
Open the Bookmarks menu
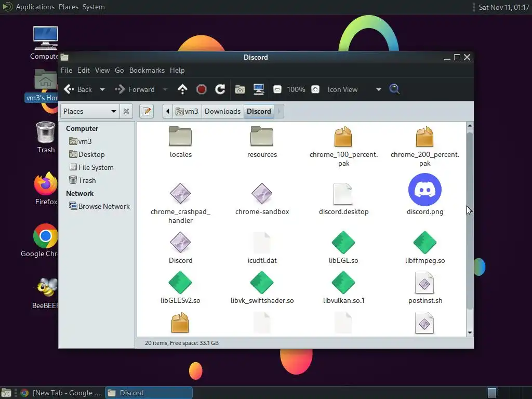147,70
